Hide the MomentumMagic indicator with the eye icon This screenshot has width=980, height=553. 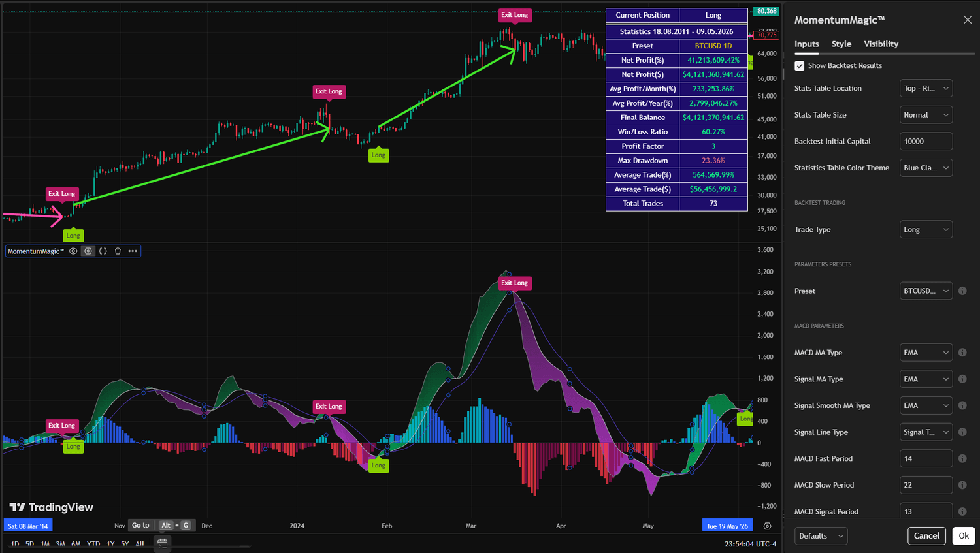pos(73,251)
